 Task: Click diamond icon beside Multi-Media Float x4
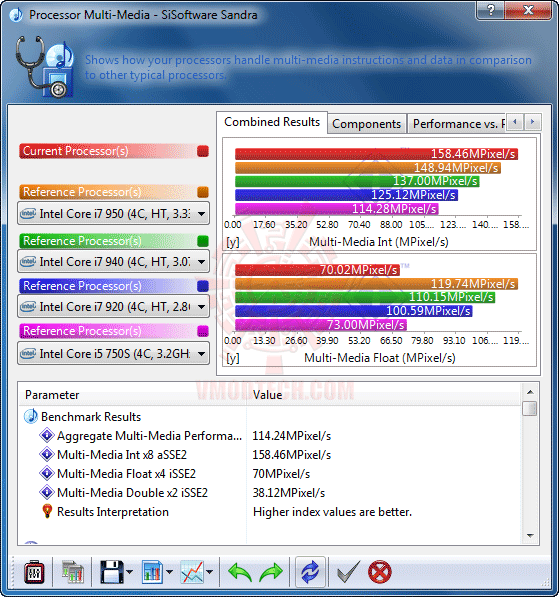point(47,473)
